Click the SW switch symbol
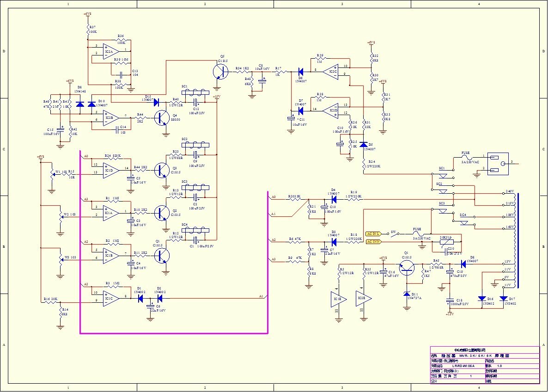The width and height of the screenshot is (548, 392). 393,234
